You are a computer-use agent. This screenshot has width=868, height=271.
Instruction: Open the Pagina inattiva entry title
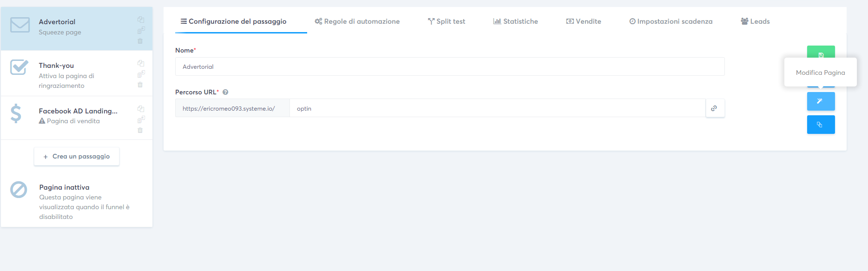(64, 187)
